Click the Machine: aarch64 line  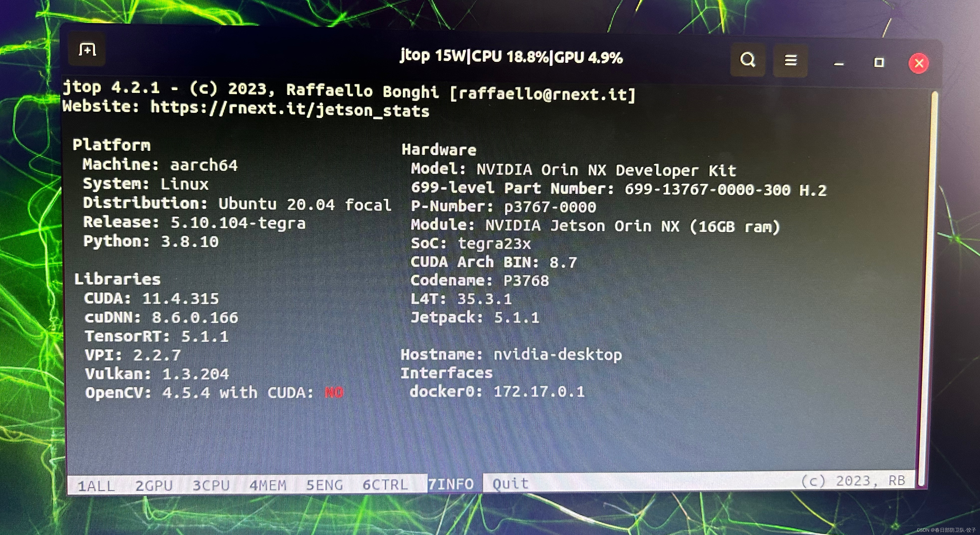pyautogui.click(x=160, y=165)
